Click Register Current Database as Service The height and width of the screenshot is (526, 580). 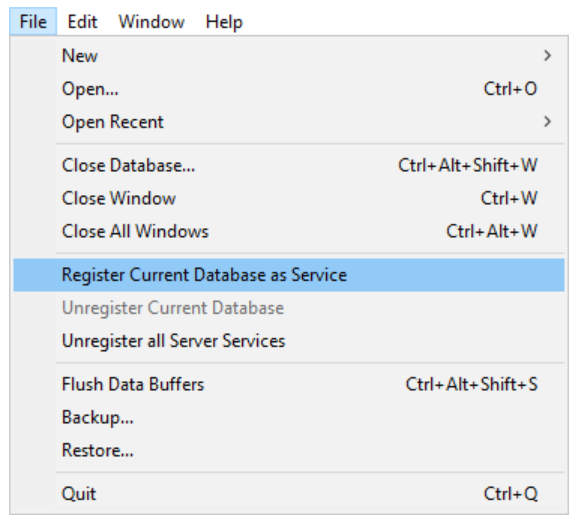[289, 275]
